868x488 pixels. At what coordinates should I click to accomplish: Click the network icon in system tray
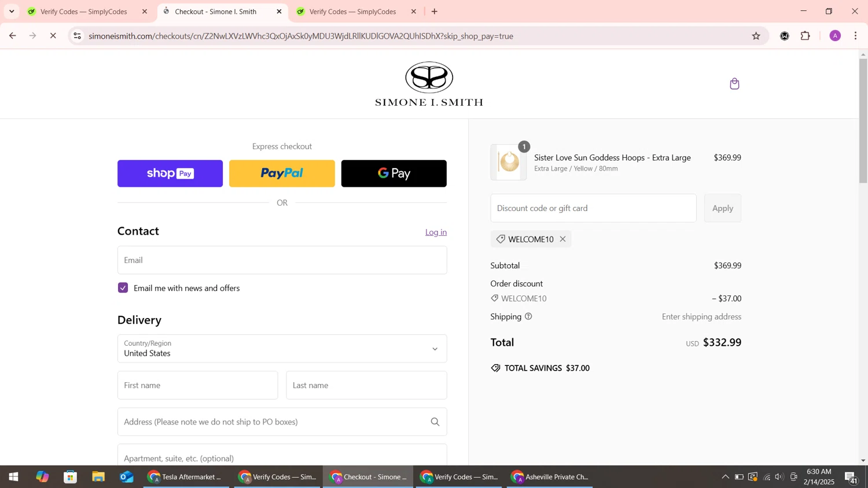click(x=767, y=477)
